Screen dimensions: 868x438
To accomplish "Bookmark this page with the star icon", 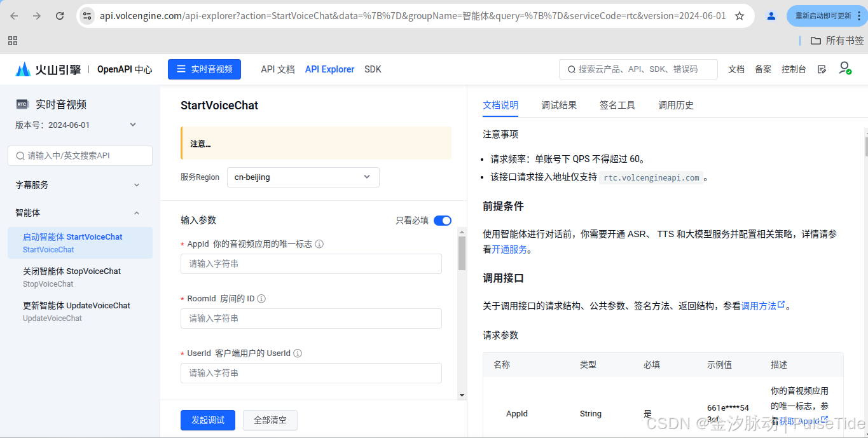I will [x=740, y=16].
